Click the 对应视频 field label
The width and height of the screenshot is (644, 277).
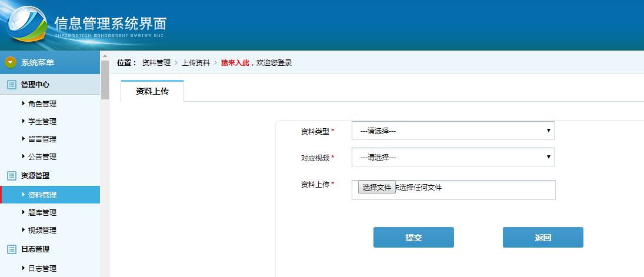coord(315,158)
